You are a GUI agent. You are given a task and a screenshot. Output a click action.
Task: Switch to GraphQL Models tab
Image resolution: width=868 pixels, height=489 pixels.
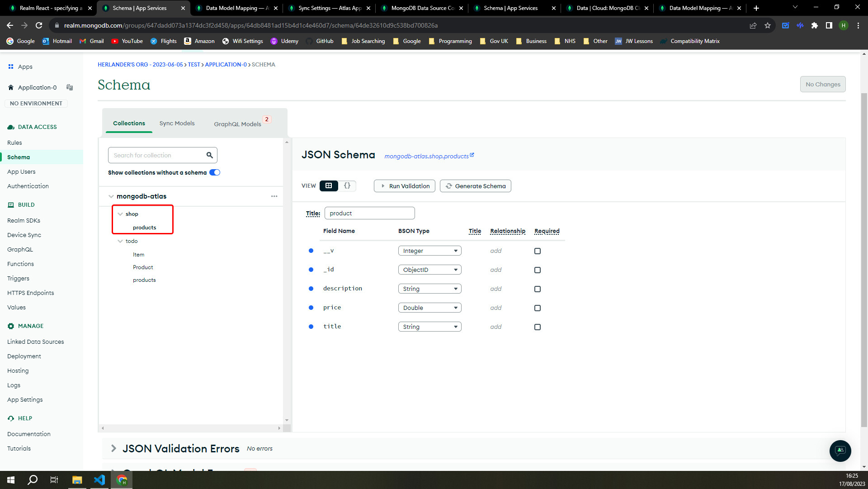click(x=237, y=124)
